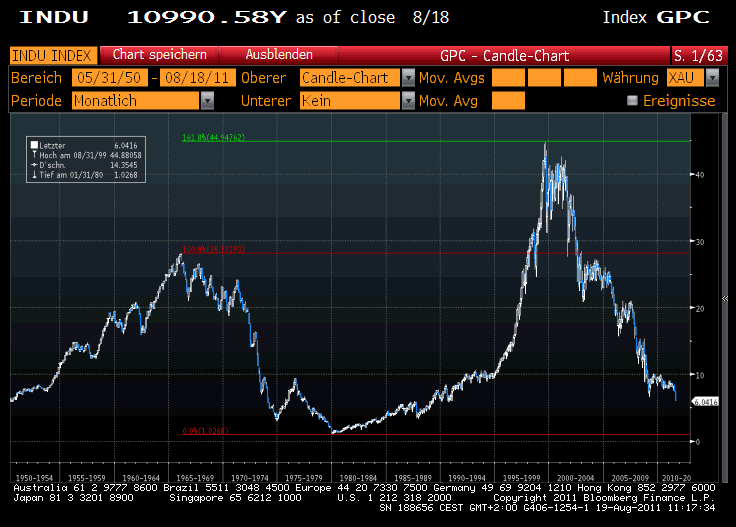Click the INDU INDEX security field
Screen dimensions: 736x527
pyautogui.click(x=53, y=55)
